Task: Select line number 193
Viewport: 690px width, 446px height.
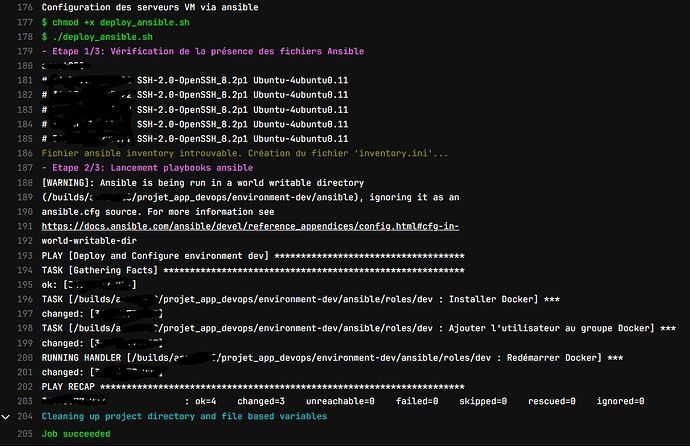Action: (25, 256)
